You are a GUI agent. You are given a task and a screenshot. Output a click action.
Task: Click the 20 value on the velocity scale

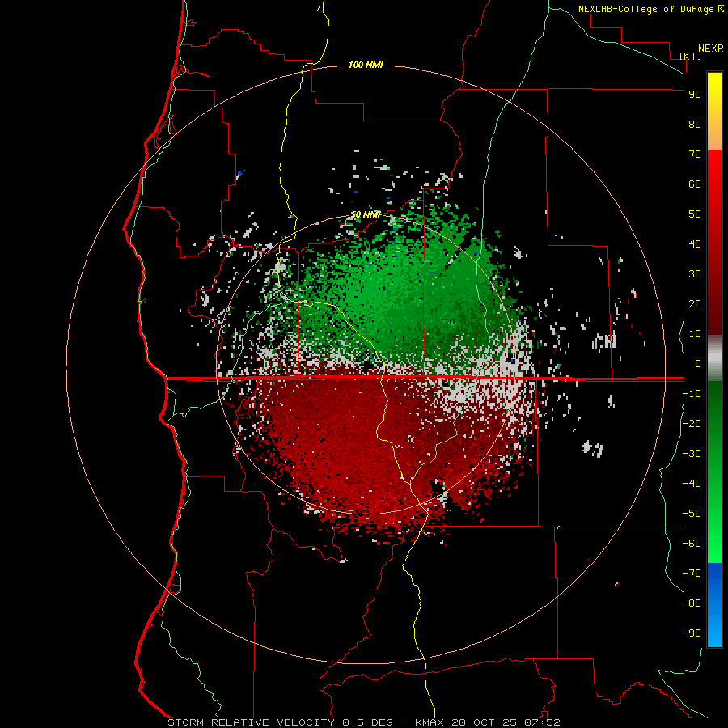tap(695, 303)
